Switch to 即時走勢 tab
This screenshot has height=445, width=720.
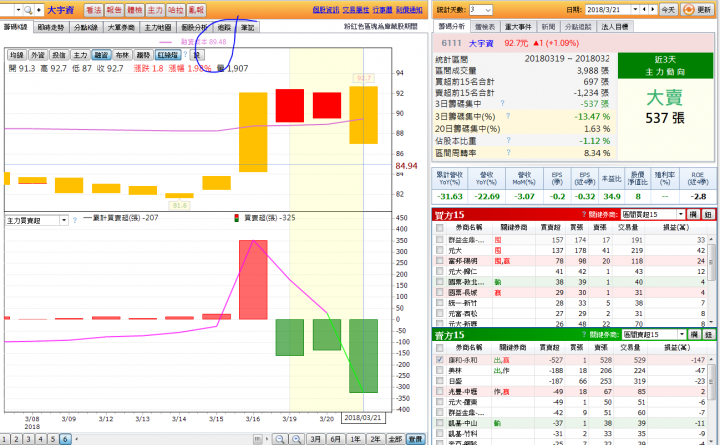pos(51,28)
